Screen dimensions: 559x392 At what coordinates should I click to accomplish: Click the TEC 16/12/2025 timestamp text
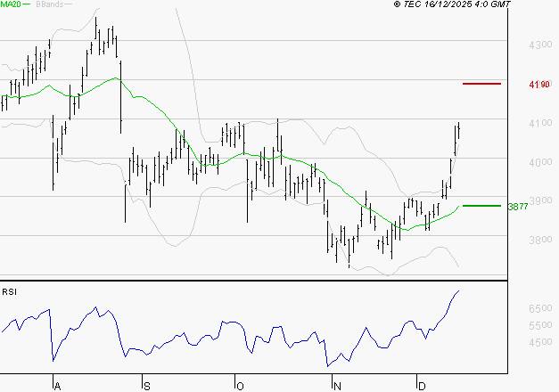[452, 4]
